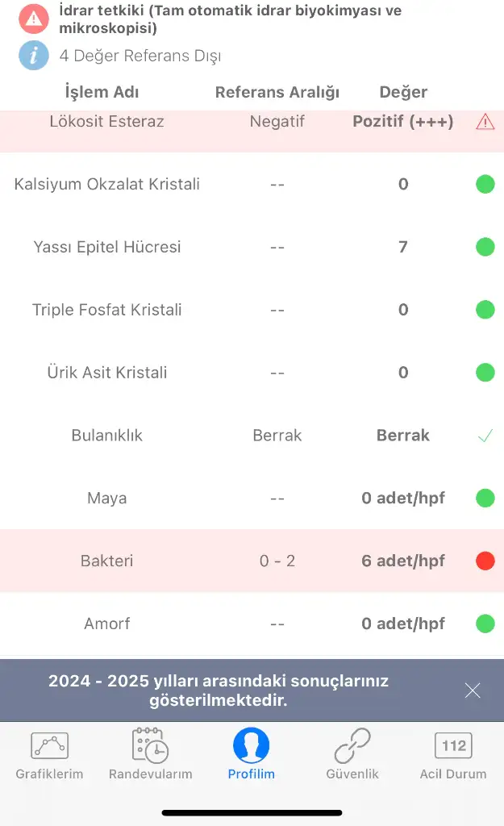
Task: Select the Bakteri result row label
Action: (x=106, y=561)
